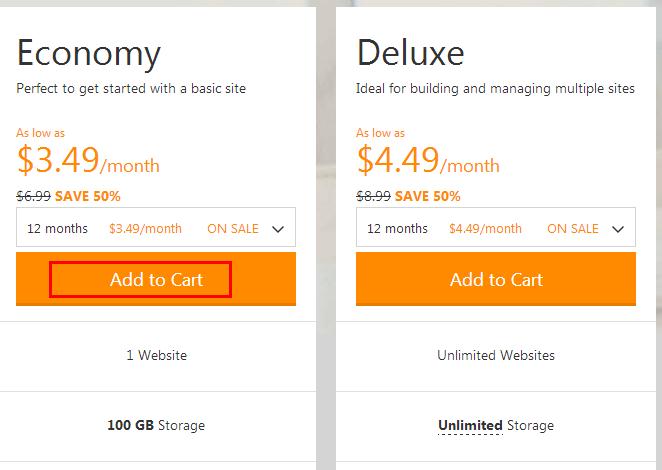662x470 pixels.
Task: Click the Unlimited Websites feature row
Action: click(496, 355)
